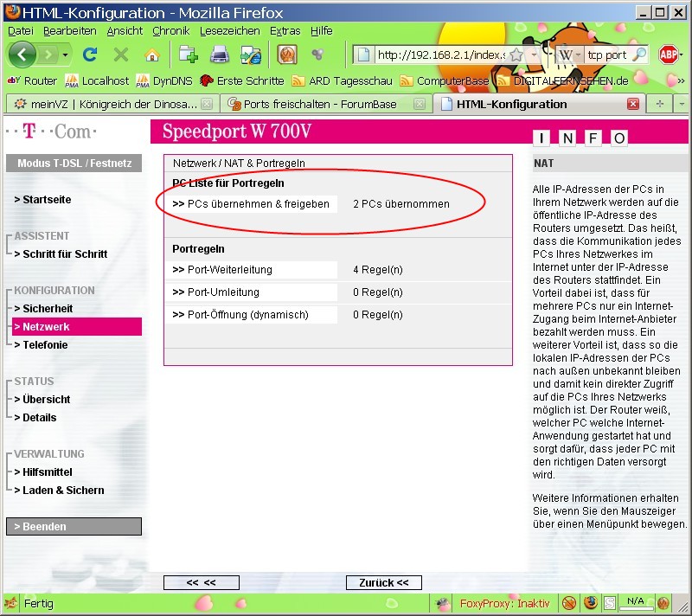Click the gray molecule toolbar icon
This screenshot has height=616, width=692.
pos(317,55)
